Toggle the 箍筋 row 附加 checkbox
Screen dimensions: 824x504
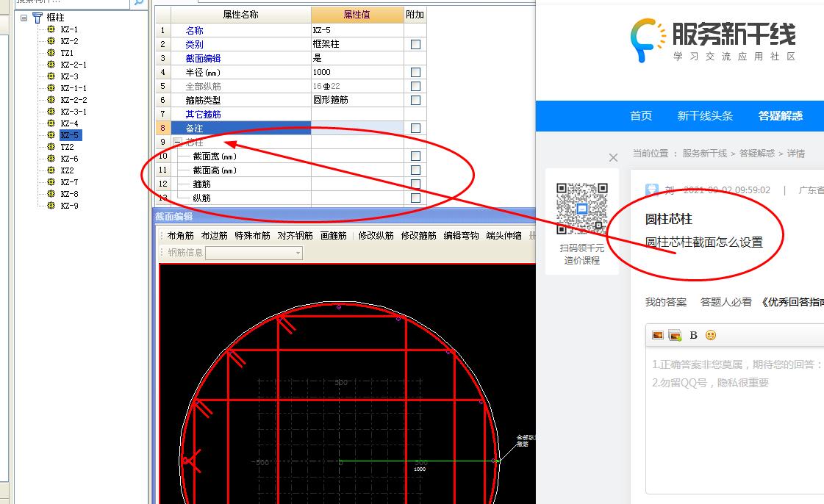pyautogui.click(x=415, y=184)
